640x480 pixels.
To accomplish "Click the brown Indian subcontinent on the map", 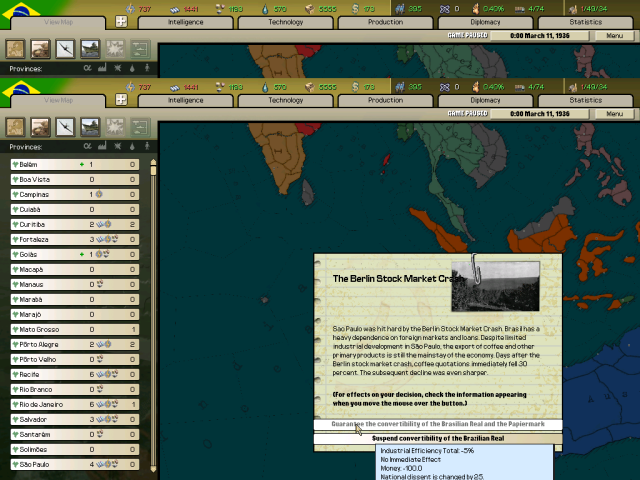I will pyautogui.click(x=280, y=159).
